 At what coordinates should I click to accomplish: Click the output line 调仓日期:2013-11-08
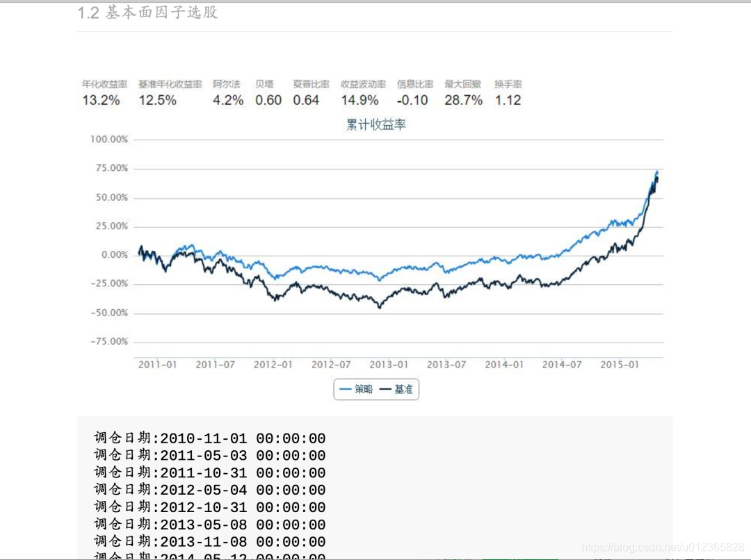(210, 542)
